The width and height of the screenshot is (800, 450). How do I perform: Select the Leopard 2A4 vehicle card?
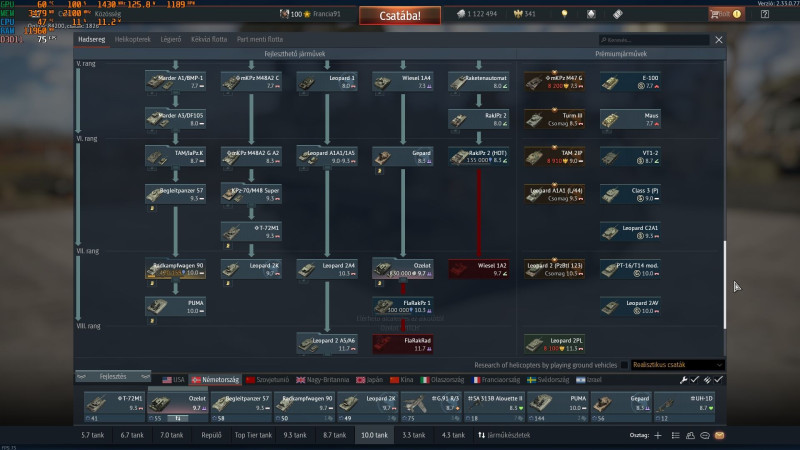pos(327,269)
